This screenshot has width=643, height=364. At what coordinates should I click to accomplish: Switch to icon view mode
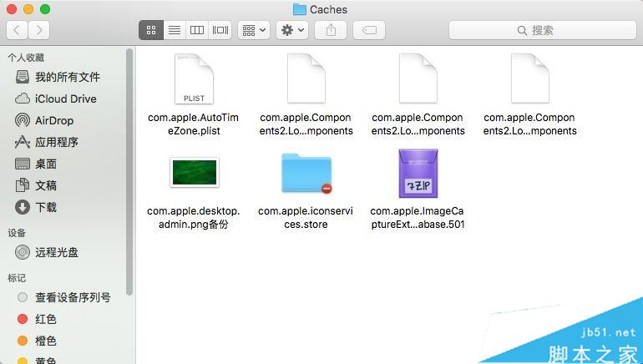(151, 30)
